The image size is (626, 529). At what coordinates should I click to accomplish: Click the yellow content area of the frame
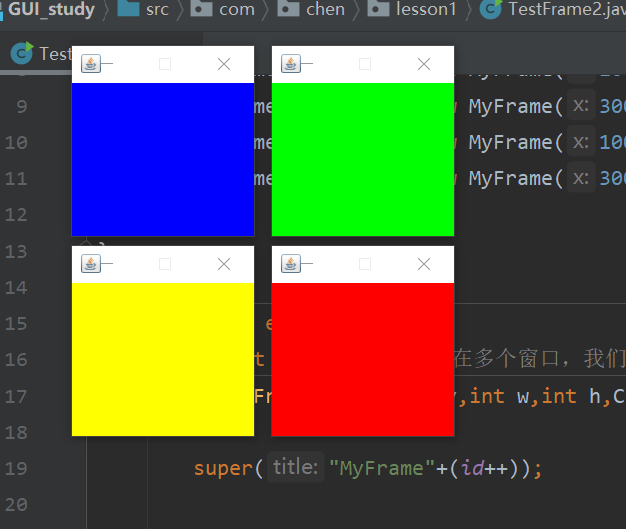pyautogui.click(x=163, y=359)
